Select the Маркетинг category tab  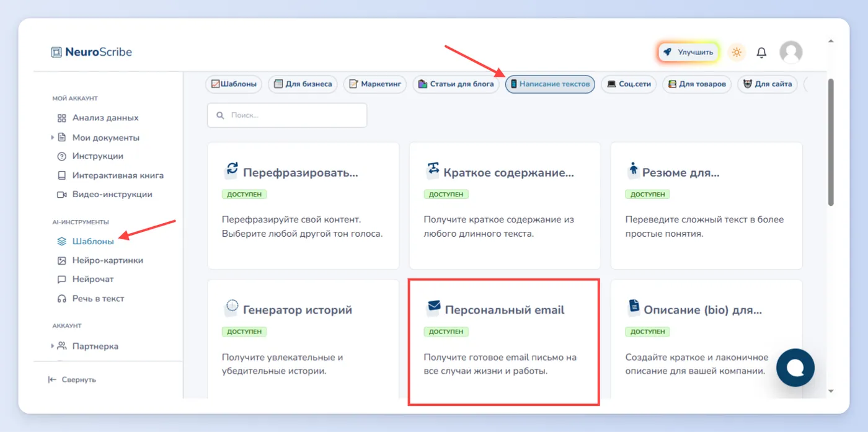pyautogui.click(x=374, y=84)
